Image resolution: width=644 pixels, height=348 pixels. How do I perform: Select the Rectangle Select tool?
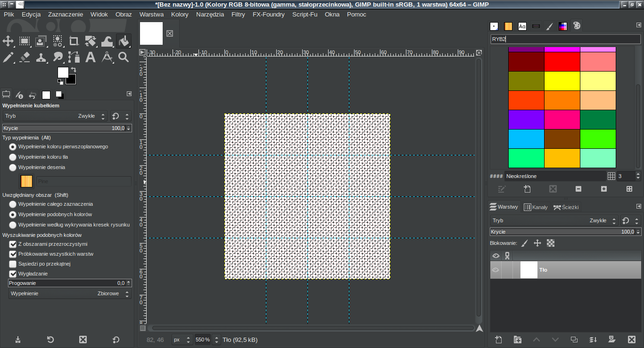pyautogui.click(x=25, y=41)
